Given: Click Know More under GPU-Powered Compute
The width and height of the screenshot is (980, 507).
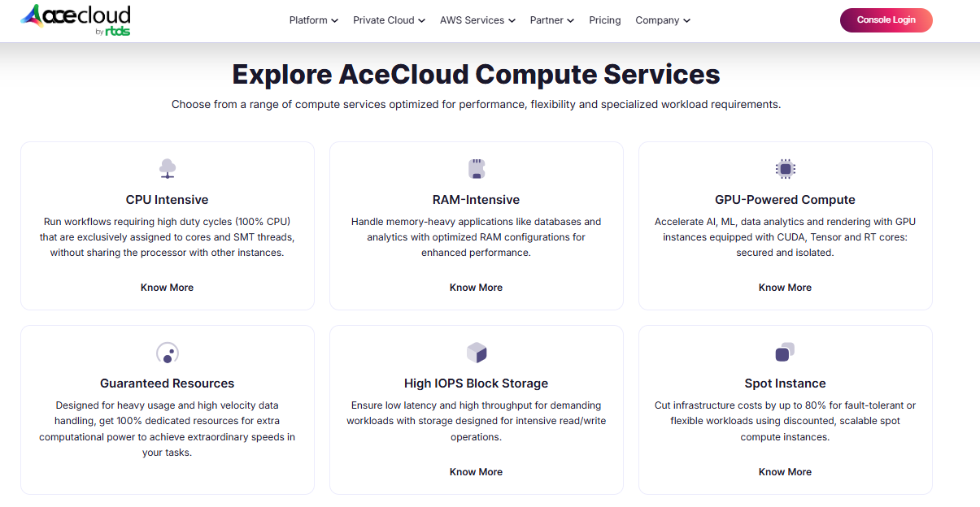Looking at the screenshot, I should click(785, 288).
